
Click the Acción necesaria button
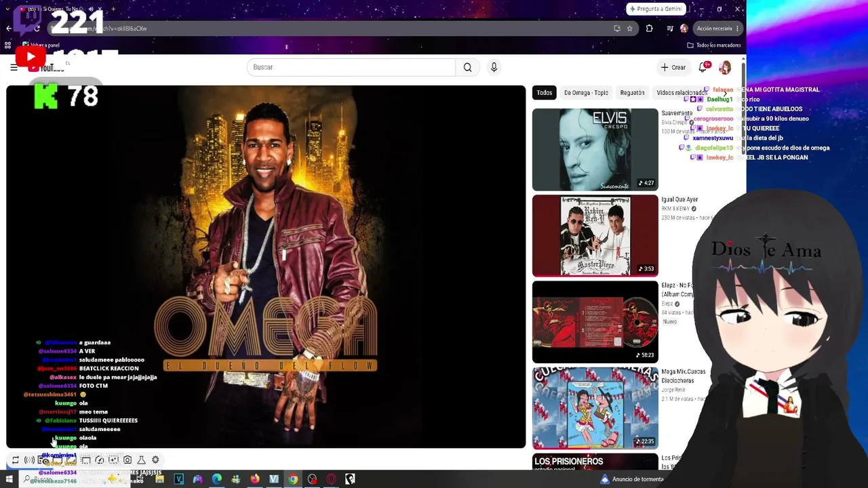[x=717, y=28]
